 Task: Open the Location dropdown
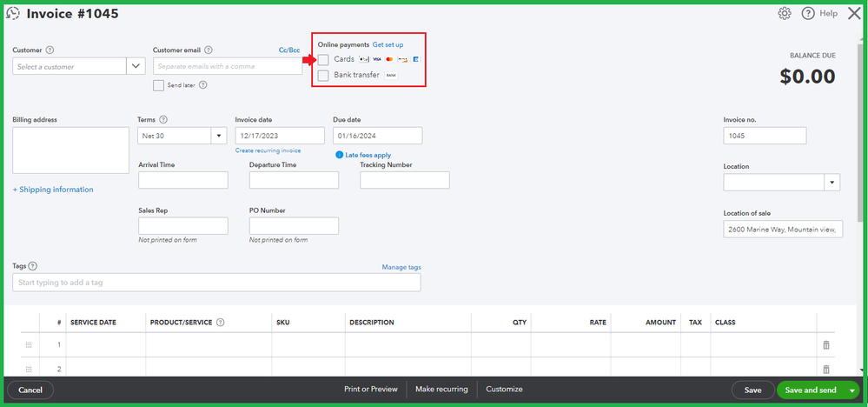[832, 182]
